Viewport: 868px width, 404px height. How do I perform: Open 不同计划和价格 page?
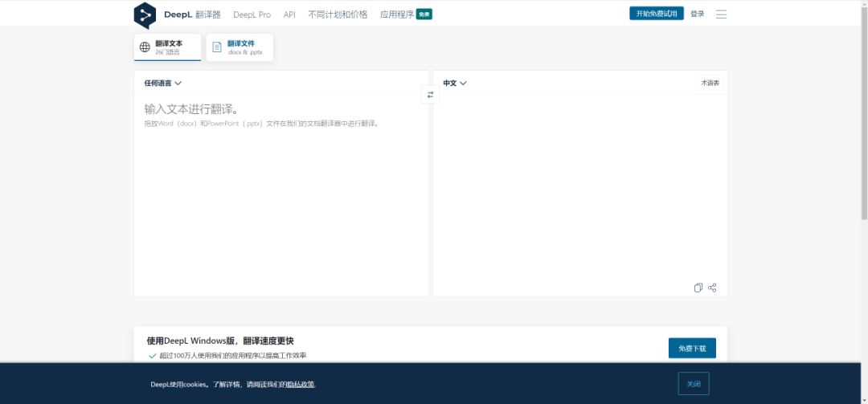point(338,14)
